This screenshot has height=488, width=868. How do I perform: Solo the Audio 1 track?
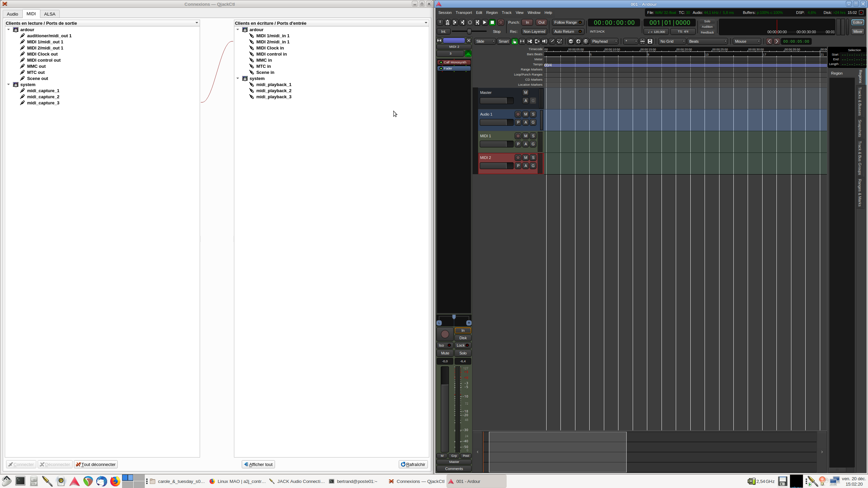click(533, 114)
